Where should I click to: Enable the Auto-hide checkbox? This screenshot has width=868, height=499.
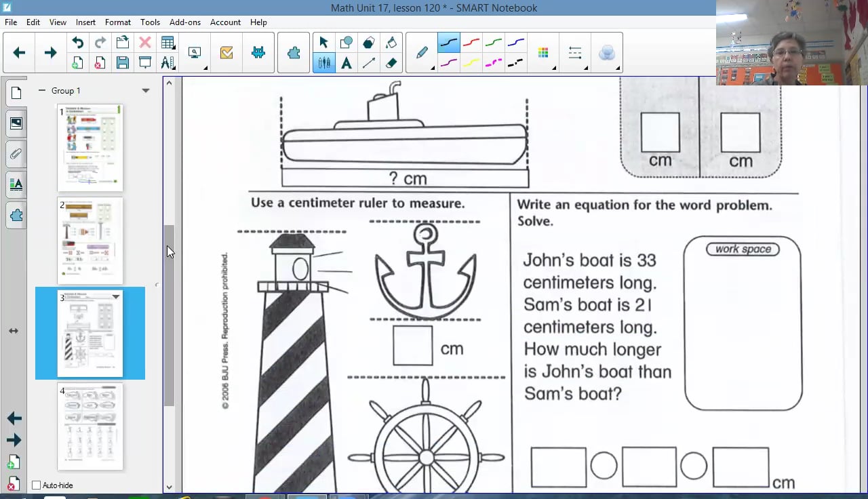pos(37,485)
